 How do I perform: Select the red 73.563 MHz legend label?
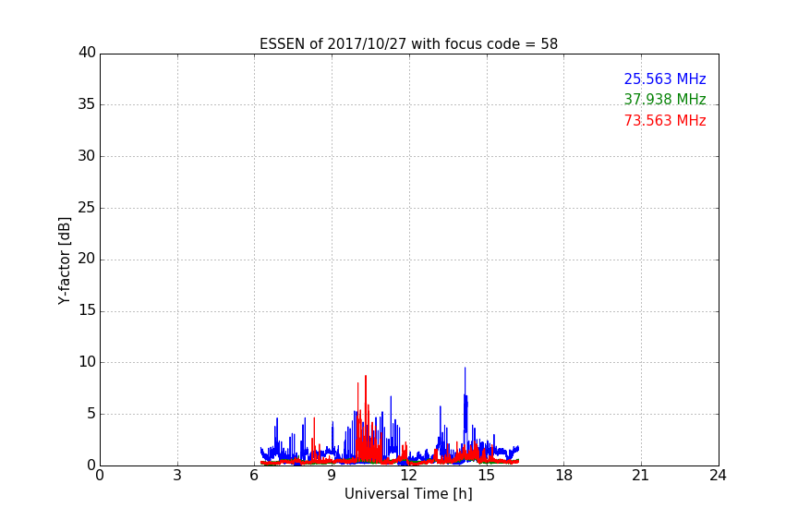[665, 121]
